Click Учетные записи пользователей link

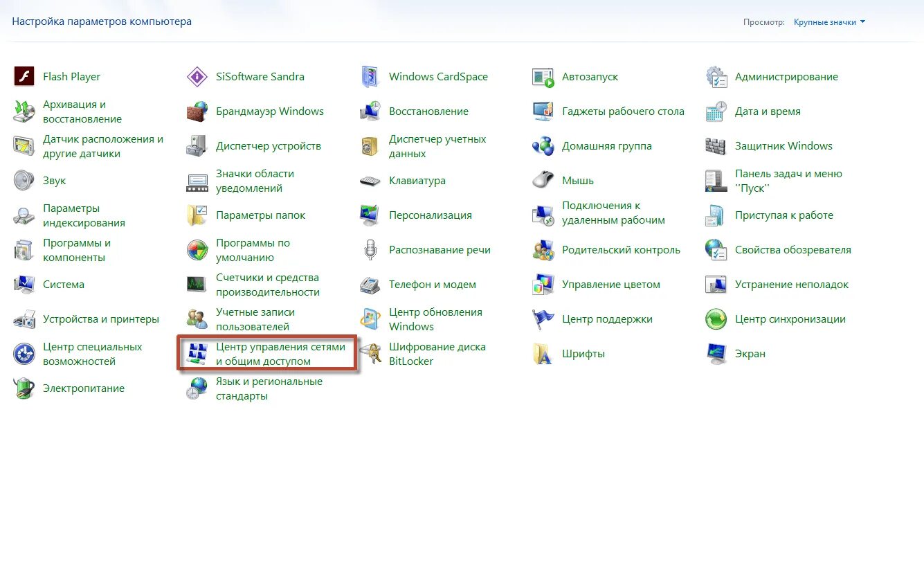[255, 319]
